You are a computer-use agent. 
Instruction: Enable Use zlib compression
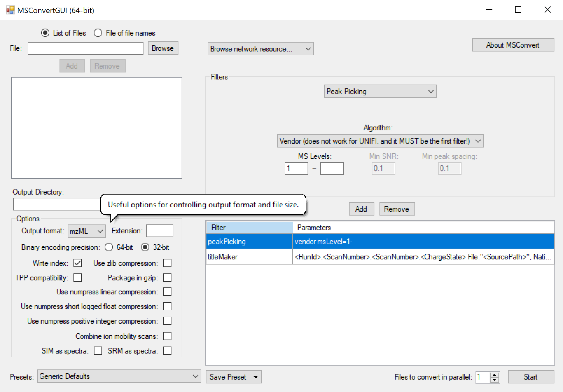(x=167, y=263)
